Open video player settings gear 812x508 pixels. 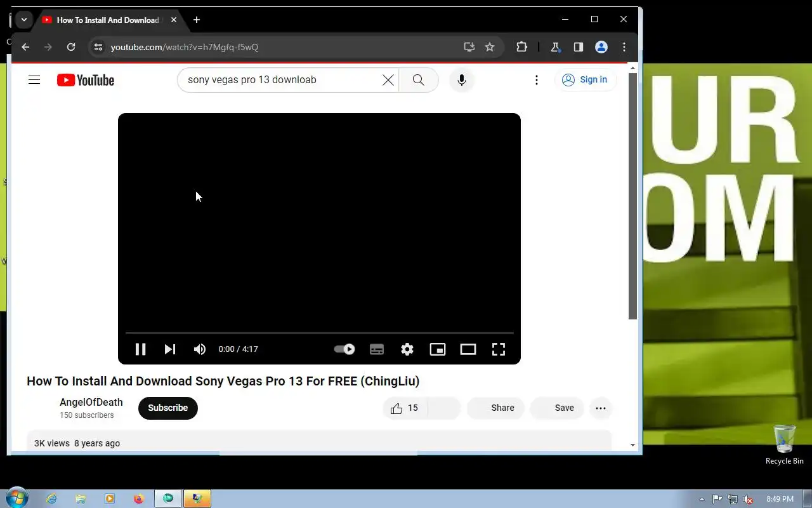pyautogui.click(x=407, y=349)
